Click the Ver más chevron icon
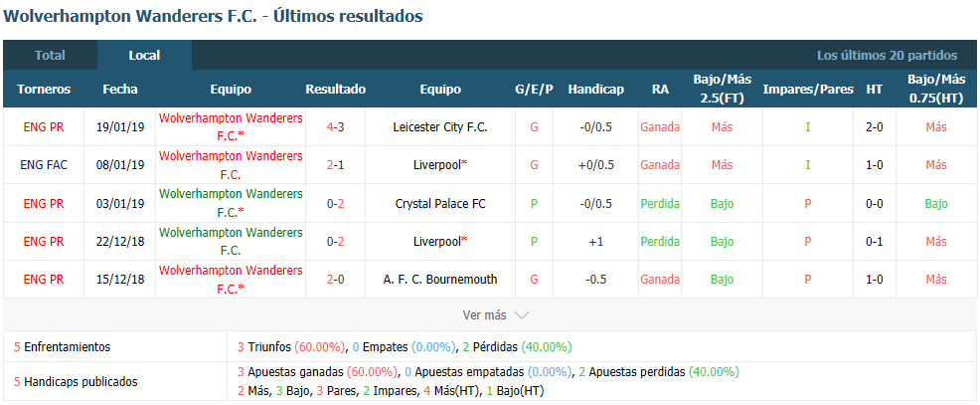 point(521,315)
